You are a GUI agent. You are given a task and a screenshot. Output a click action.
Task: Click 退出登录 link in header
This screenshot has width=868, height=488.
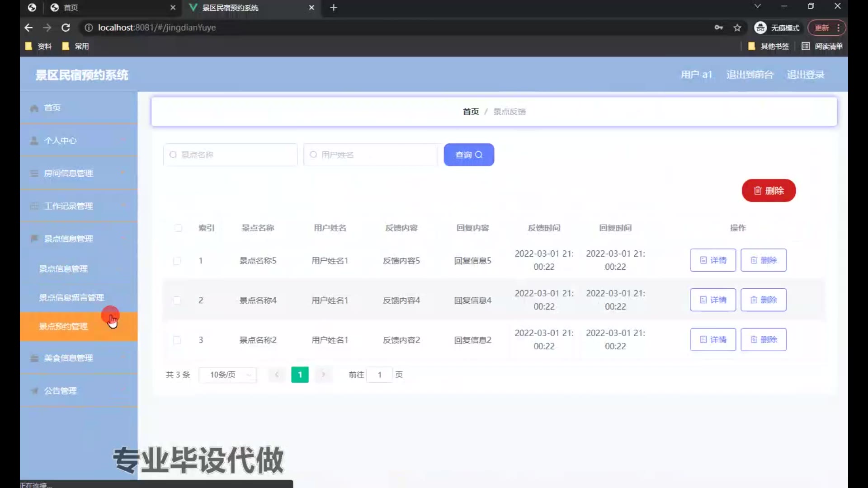point(806,75)
